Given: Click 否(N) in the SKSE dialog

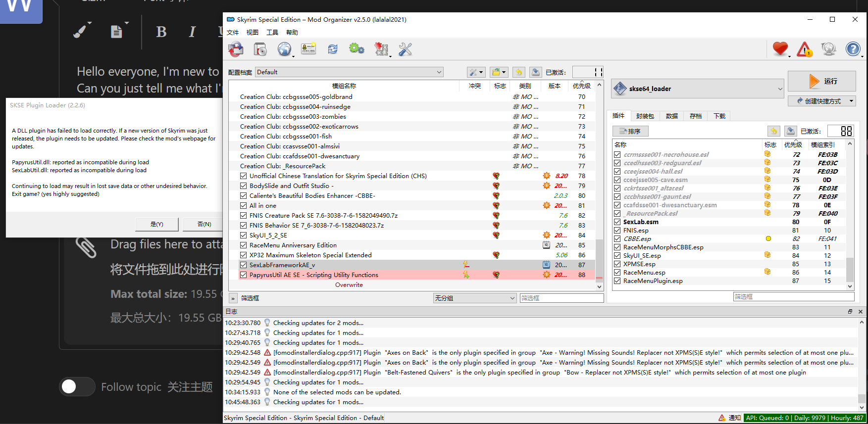Looking at the screenshot, I should [204, 224].
